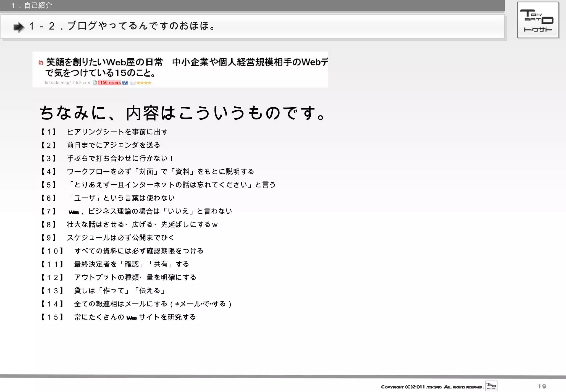Click item 11 最終決定者を「確認」「共有」する
The width and height of the screenshot is (566, 392).
pyautogui.click(x=115, y=264)
